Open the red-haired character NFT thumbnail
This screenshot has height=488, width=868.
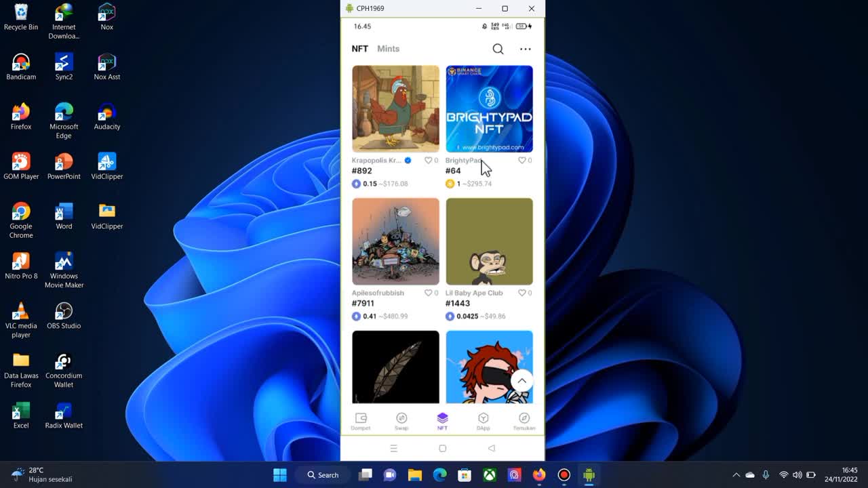click(x=489, y=367)
